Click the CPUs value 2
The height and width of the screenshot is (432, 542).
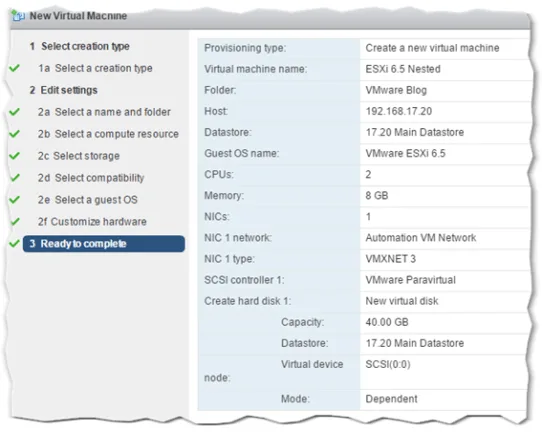(x=368, y=174)
